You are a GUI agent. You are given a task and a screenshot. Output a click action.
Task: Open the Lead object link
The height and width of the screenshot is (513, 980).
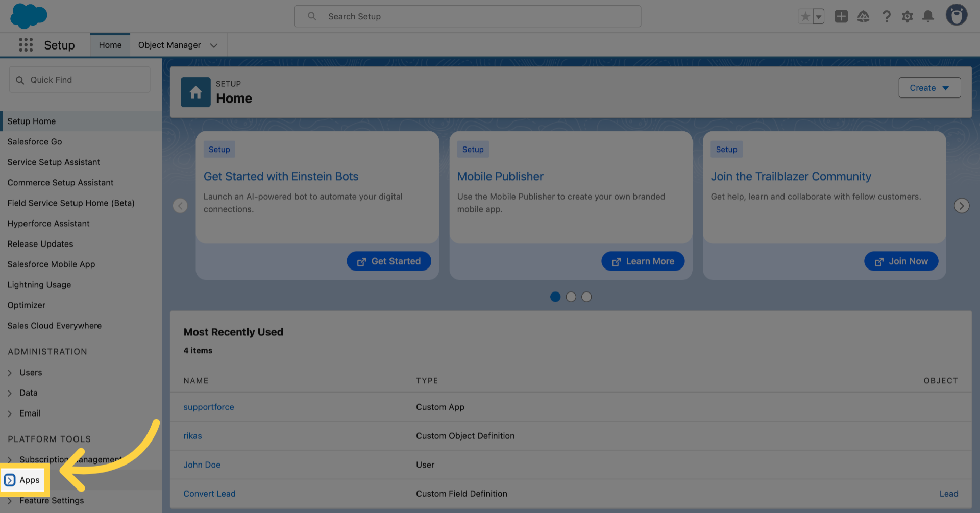click(x=949, y=494)
